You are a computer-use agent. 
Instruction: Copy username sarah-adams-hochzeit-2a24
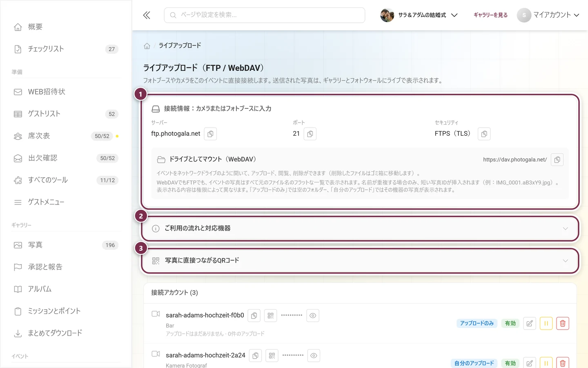(255, 356)
